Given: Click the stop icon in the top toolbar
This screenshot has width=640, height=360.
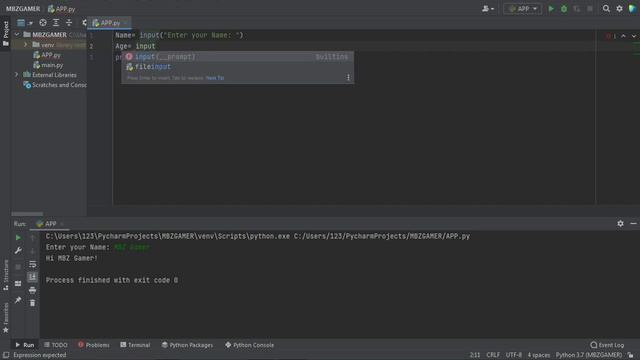Looking at the screenshot, I should [590, 9].
